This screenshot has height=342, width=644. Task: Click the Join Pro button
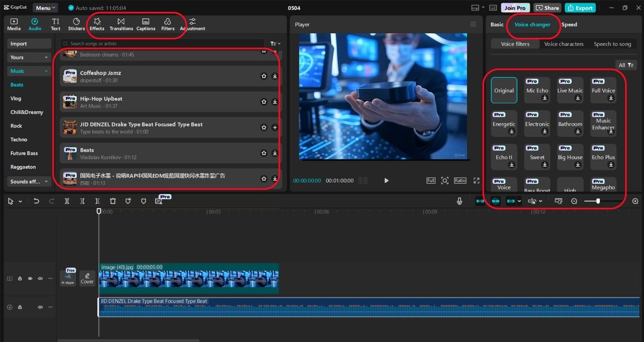515,8
